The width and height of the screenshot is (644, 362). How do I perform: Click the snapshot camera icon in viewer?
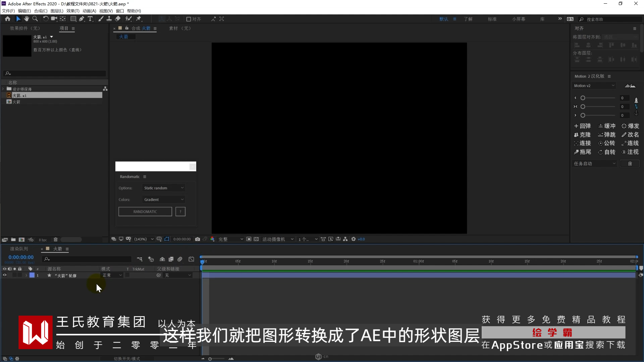(x=198, y=239)
